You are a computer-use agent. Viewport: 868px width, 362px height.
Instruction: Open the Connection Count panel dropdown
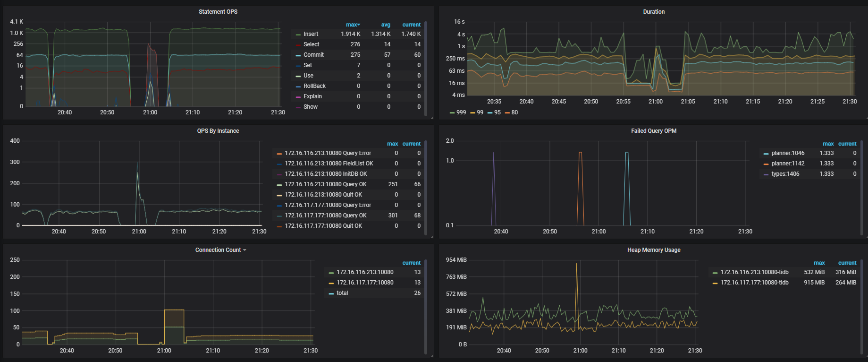tap(220, 250)
